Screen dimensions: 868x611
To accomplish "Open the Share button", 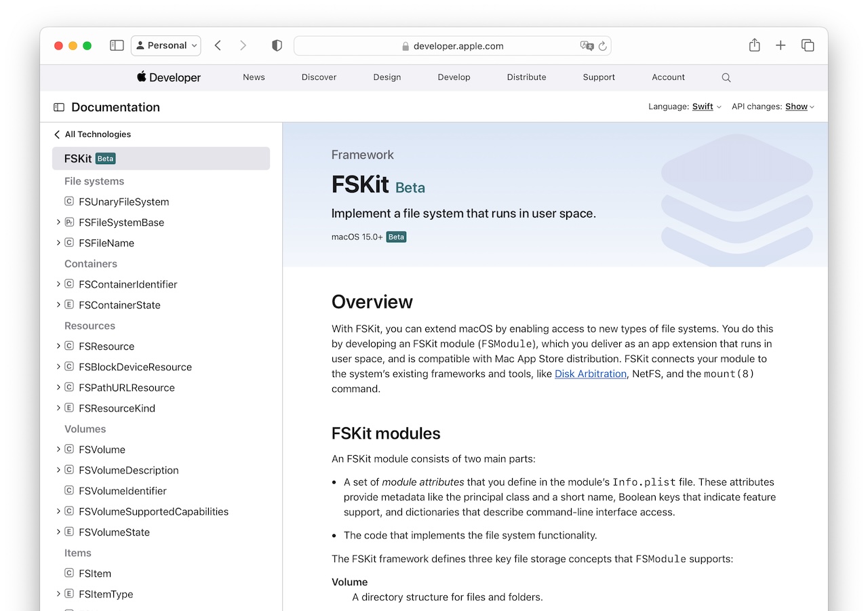I will [x=754, y=45].
